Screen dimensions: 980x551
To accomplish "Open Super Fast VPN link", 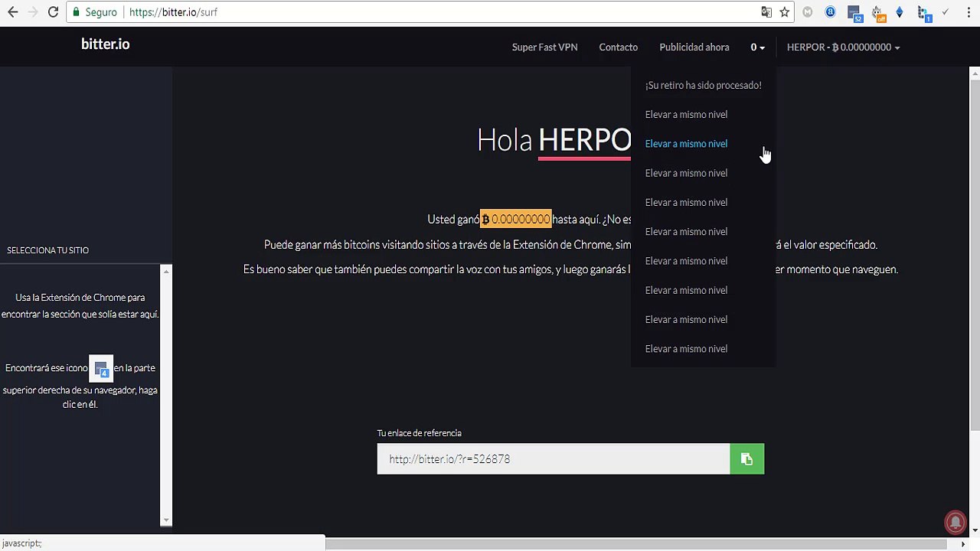I will [544, 47].
